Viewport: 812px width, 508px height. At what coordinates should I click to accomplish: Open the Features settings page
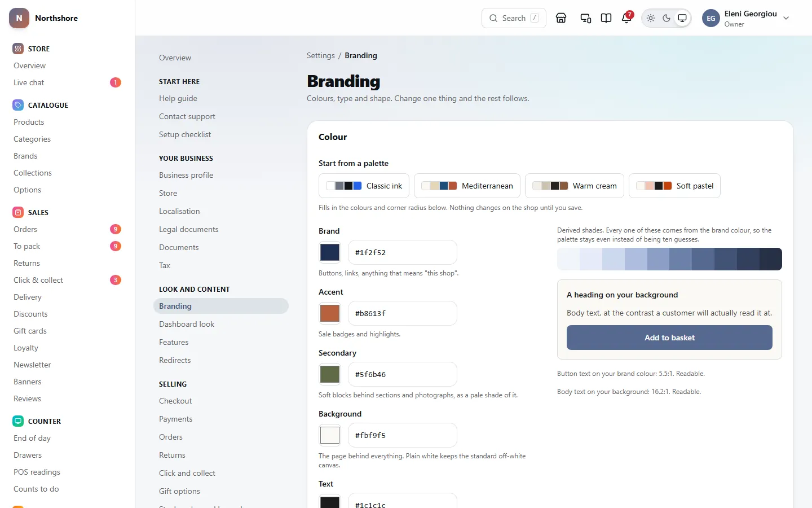coord(221,342)
